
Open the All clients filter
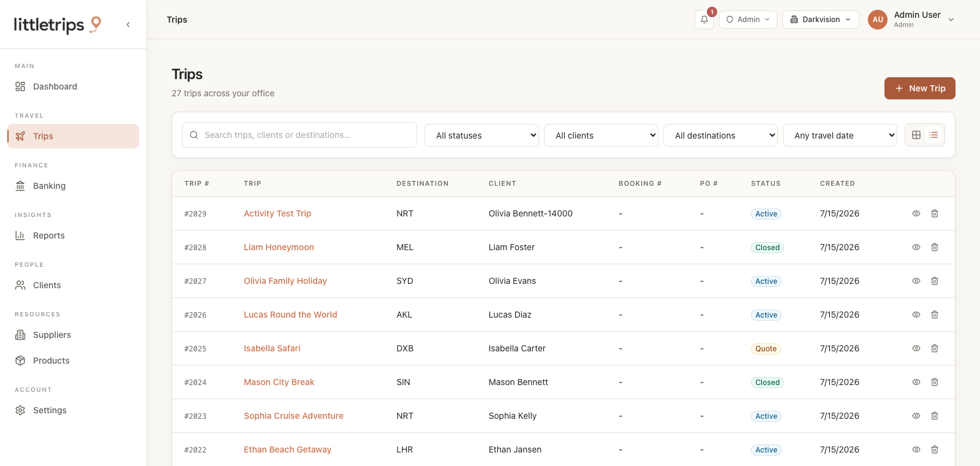[x=601, y=136]
